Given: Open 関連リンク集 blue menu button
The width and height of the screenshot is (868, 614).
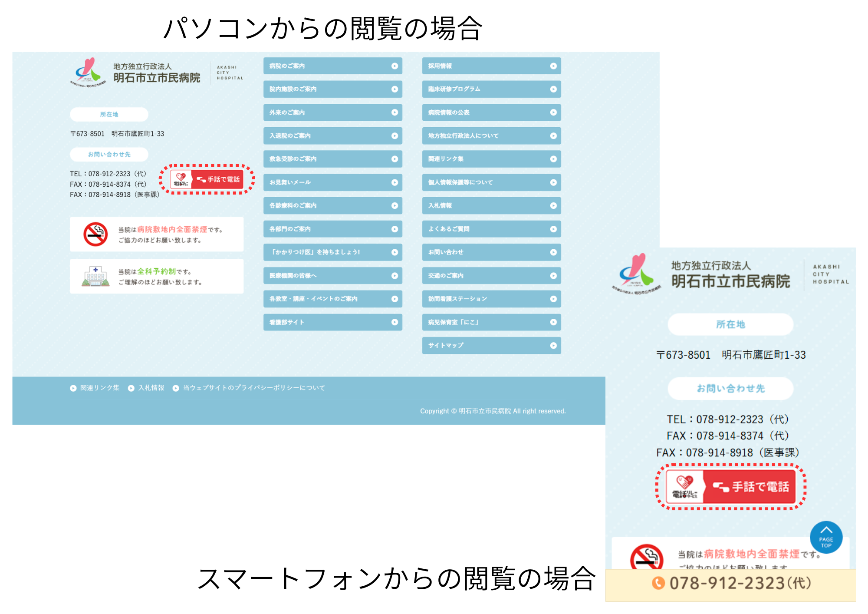Looking at the screenshot, I should (491, 159).
